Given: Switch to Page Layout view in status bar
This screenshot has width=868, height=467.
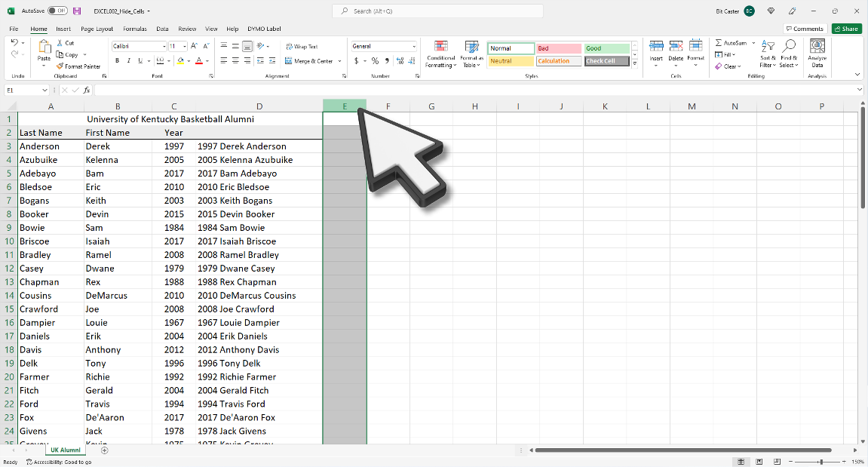Looking at the screenshot, I should click(759, 462).
